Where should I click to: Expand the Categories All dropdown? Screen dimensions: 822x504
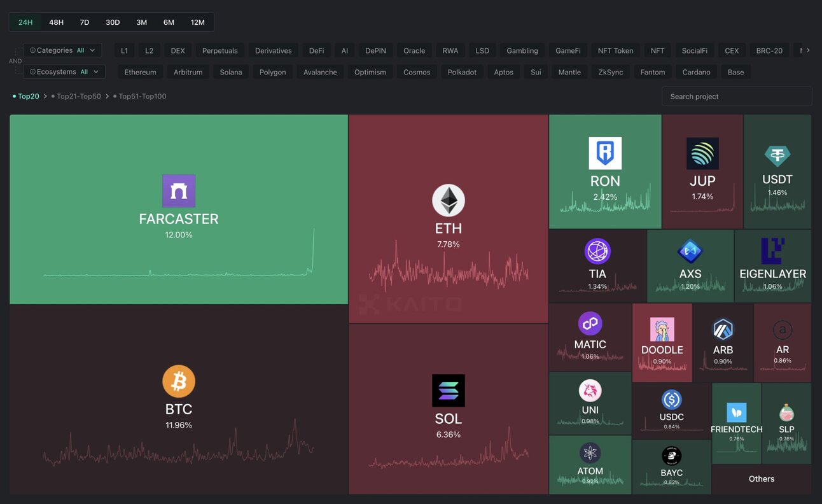[62, 50]
